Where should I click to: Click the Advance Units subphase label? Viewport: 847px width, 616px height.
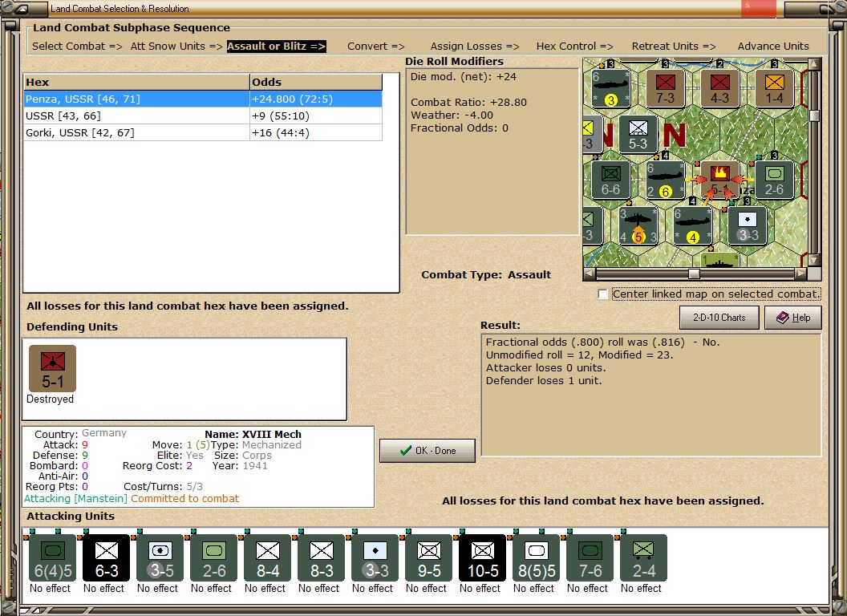[773, 47]
